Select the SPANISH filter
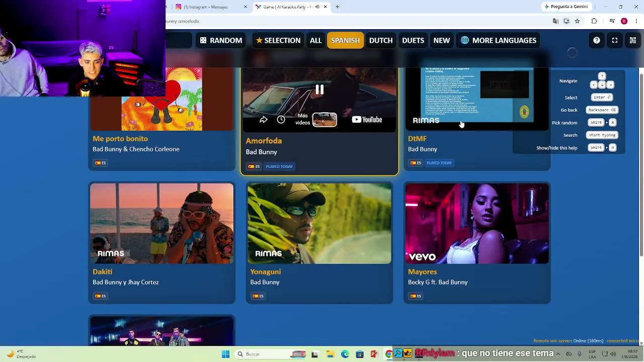644x362 pixels. [345, 40]
